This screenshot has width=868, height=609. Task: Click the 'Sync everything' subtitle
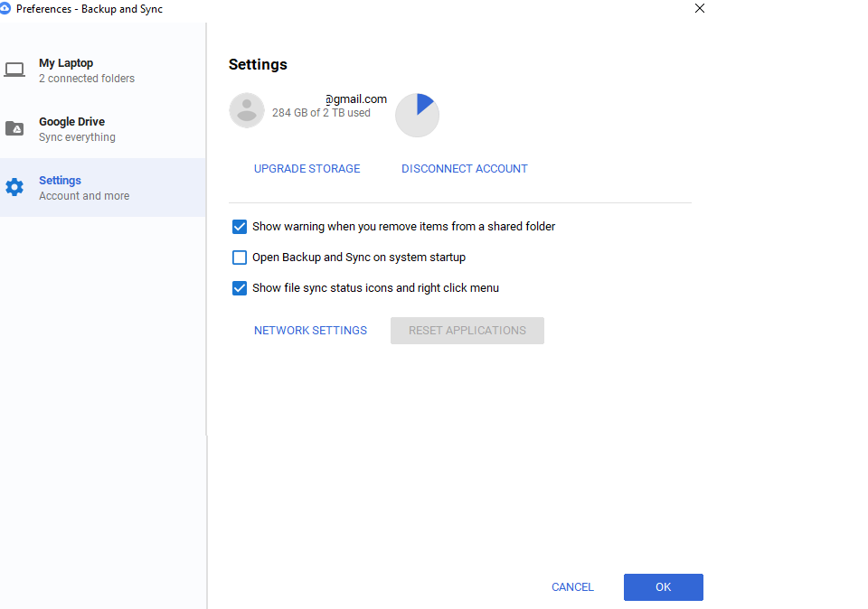[77, 137]
